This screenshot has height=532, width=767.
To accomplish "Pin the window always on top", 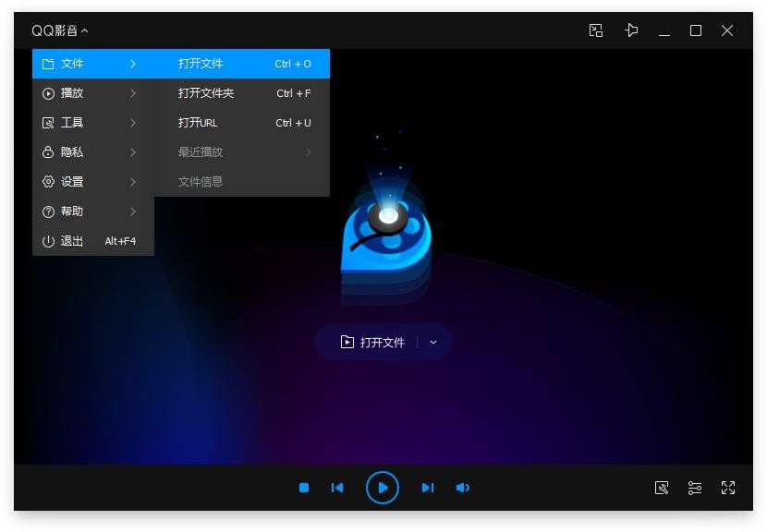I will 631,30.
